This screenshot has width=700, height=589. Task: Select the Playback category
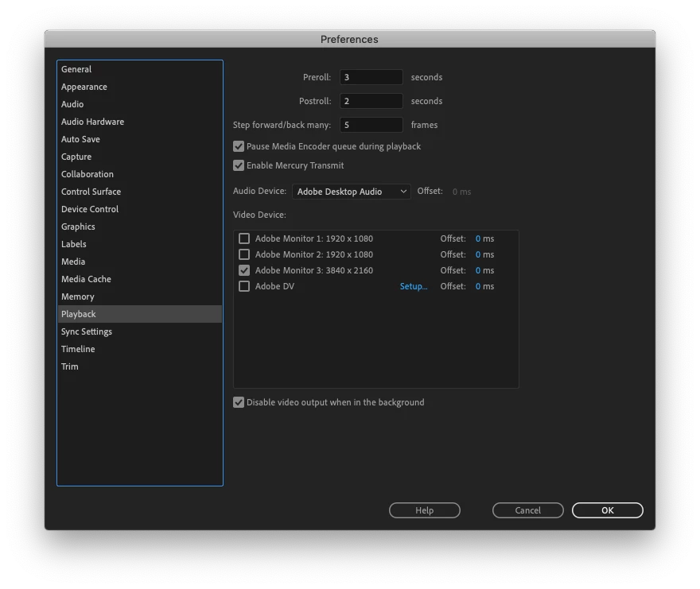(x=140, y=314)
